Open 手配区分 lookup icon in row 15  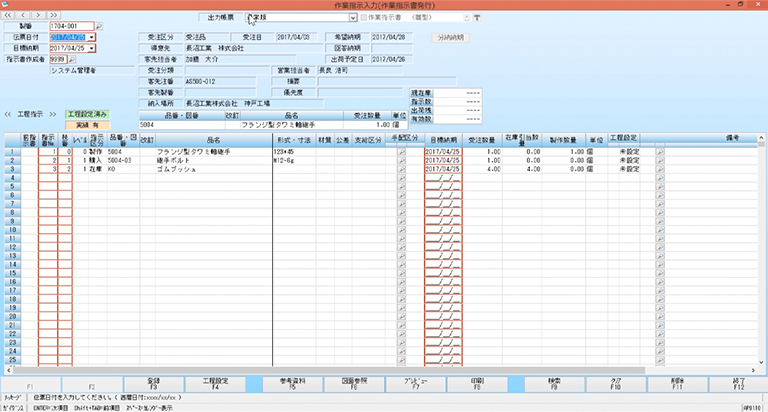[402, 273]
